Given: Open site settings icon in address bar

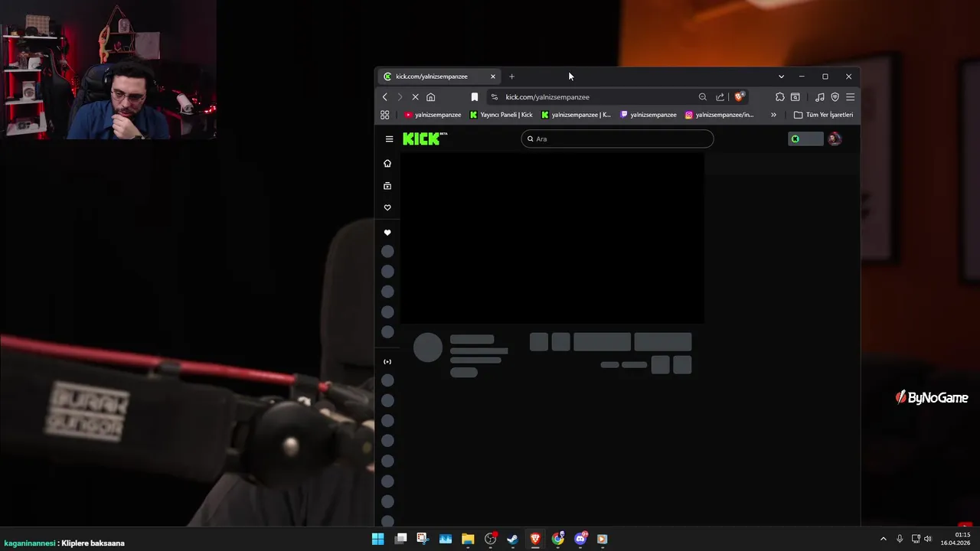Looking at the screenshot, I should 495,97.
